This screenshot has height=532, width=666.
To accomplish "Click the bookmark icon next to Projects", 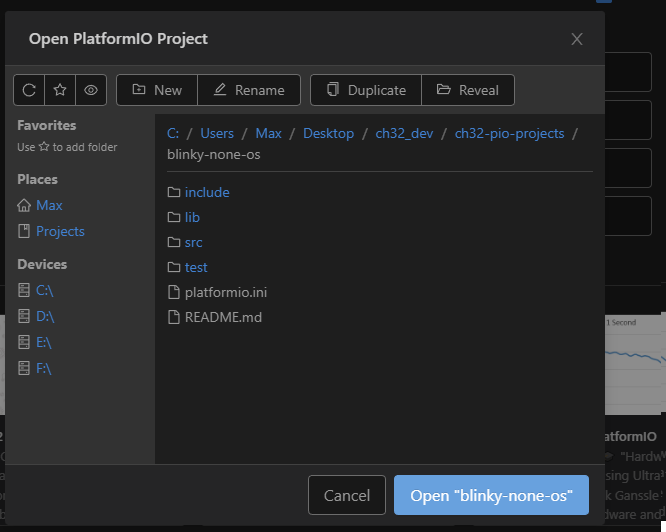I will pos(24,231).
